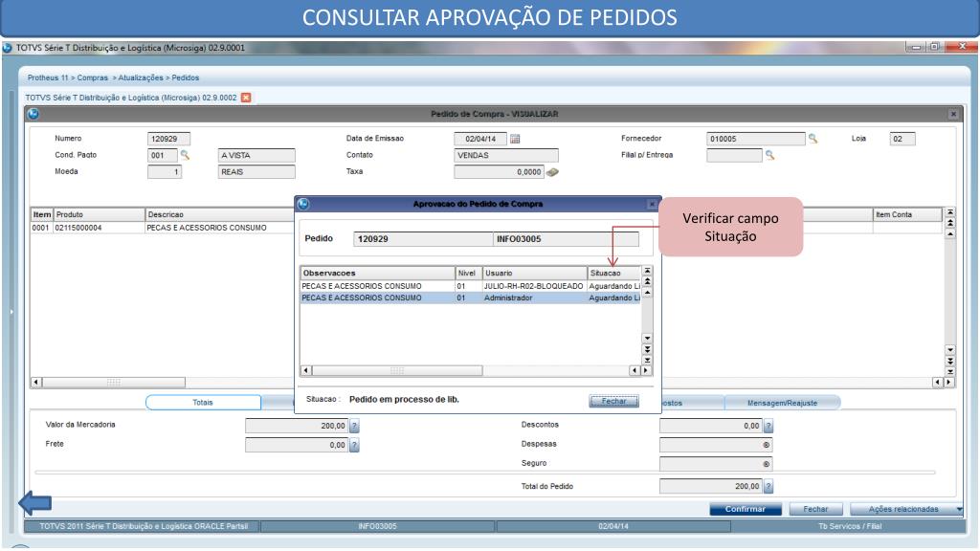This screenshot has height=551, width=980.
Task: Click the Usuario column header
Action: click(x=534, y=273)
